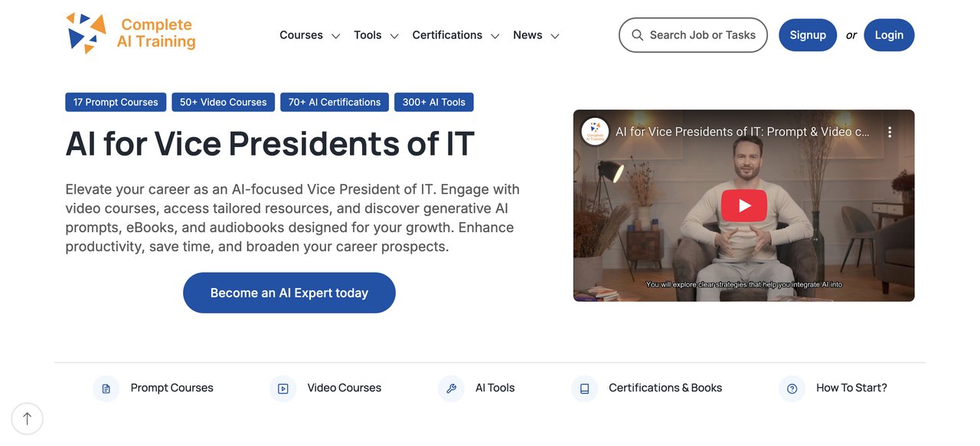Viewport: 980px width, 446px height.
Task: Click the Prompt Courses document icon
Action: point(106,389)
